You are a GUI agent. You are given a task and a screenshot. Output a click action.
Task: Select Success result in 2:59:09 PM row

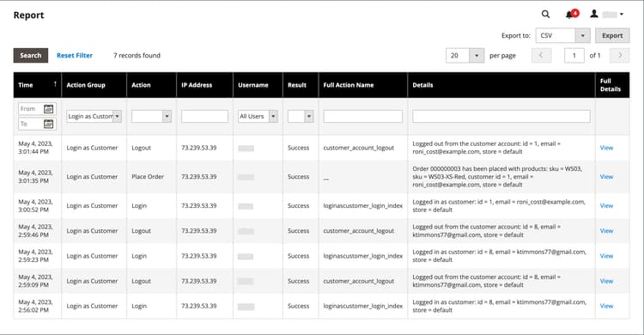(298, 281)
